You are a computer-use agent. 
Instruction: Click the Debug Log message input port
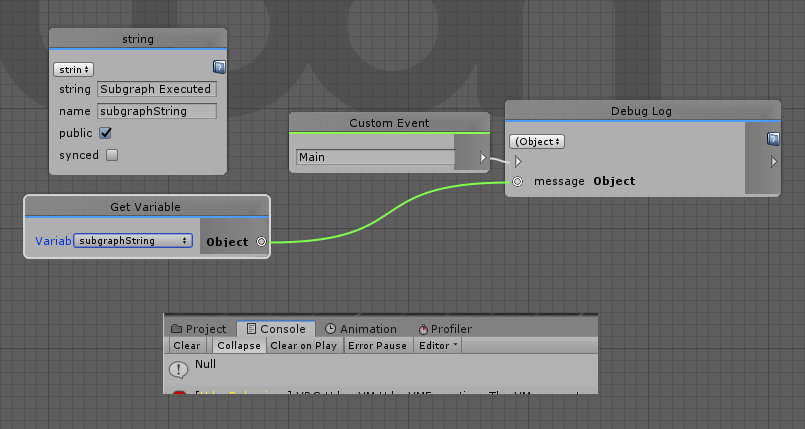click(517, 182)
